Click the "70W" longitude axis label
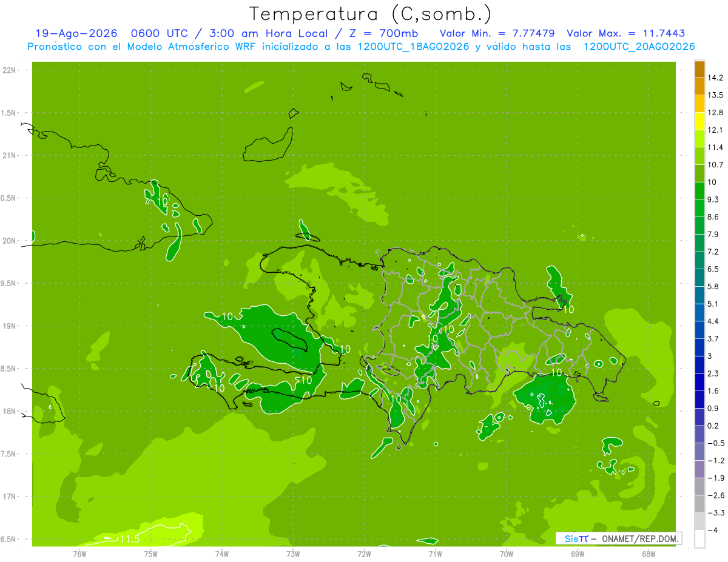Viewport: 728px width, 562px height. click(x=507, y=554)
